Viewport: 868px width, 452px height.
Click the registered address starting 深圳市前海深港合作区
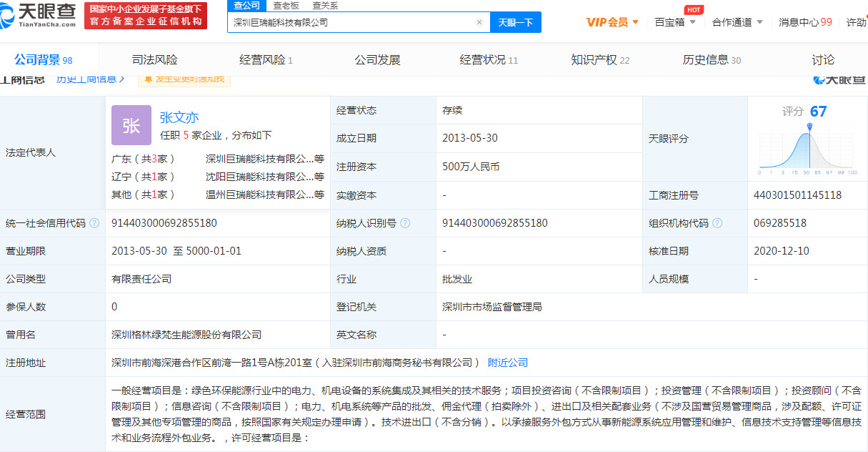tap(296, 363)
